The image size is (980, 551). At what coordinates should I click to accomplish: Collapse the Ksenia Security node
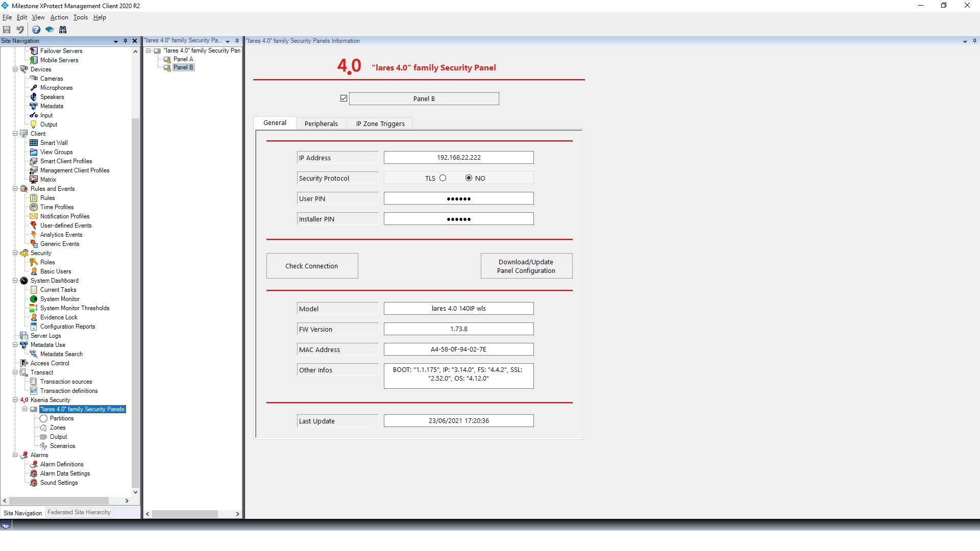pyautogui.click(x=15, y=400)
